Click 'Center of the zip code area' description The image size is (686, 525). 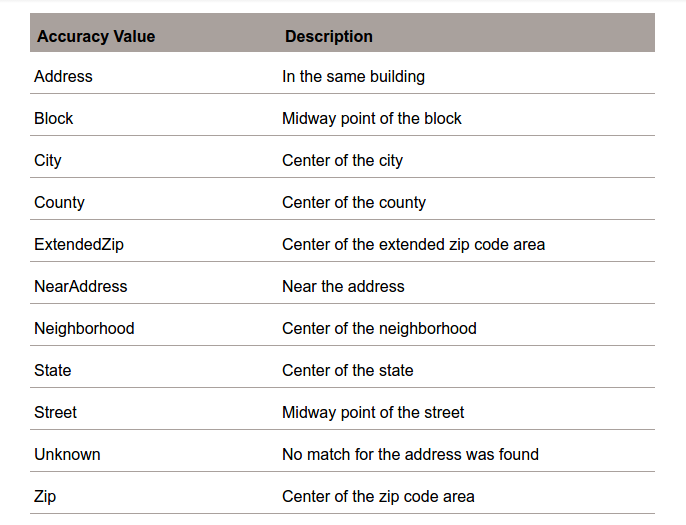tap(378, 496)
